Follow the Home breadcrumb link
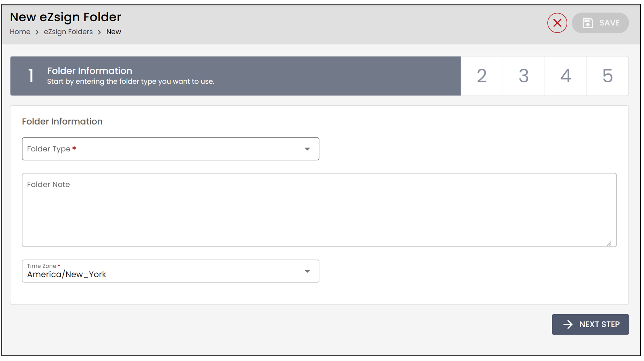Image resolution: width=644 pixels, height=361 pixels. tap(20, 32)
